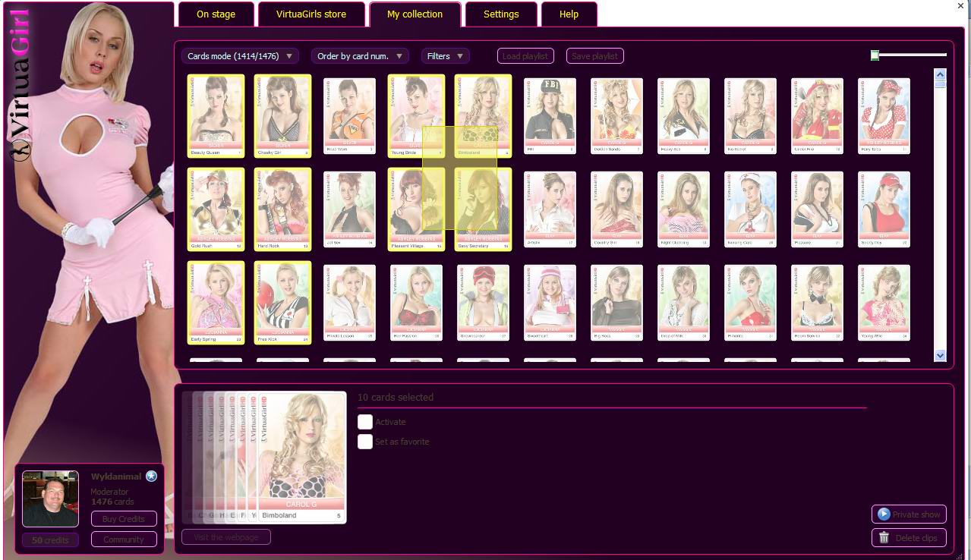Viewport: 971px width, 560px height.
Task: Click the Save playlist button
Action: coord(594,56)
